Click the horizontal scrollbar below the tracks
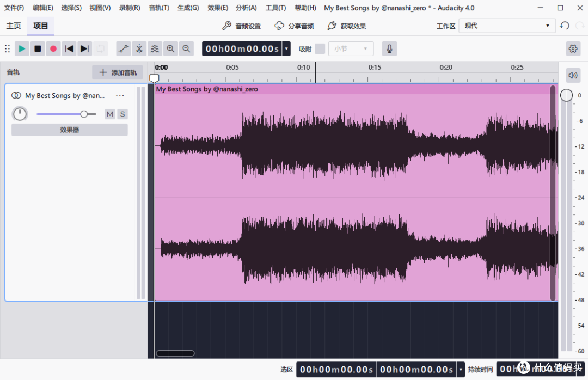 point(175,353)
